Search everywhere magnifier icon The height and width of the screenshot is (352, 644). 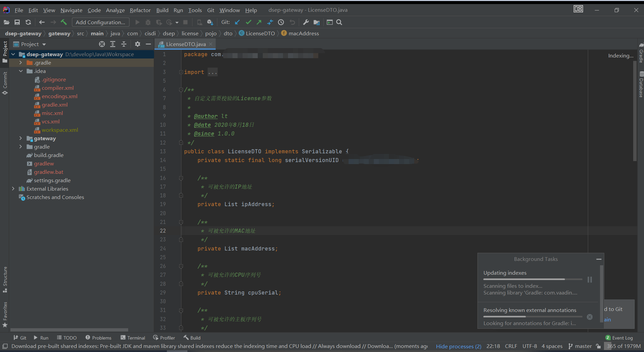(x=339, y=22)
